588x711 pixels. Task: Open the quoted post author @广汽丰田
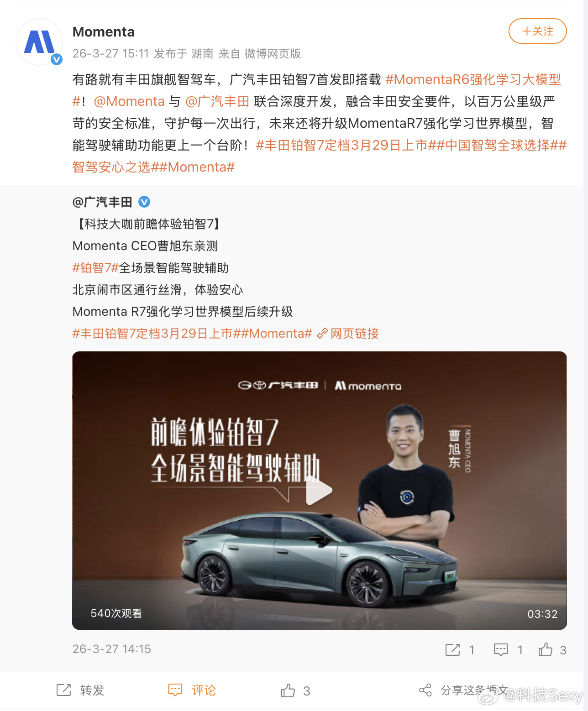(x=102, y=202)
